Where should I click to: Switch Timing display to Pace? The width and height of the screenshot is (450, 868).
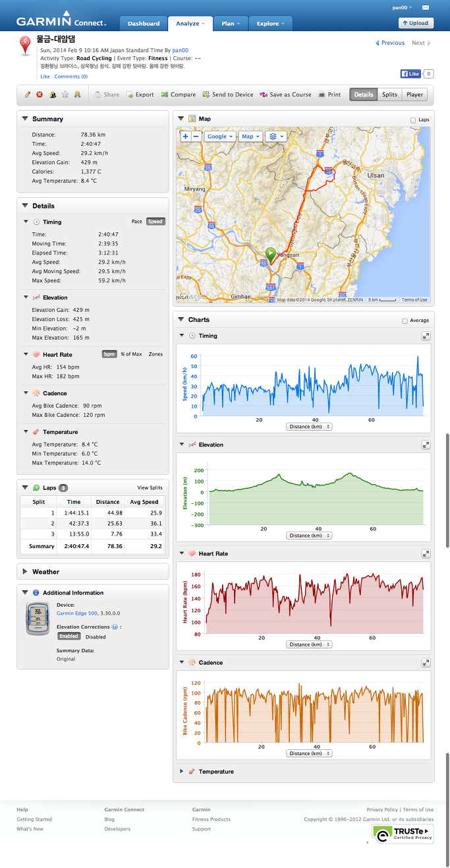pos(136,222)
